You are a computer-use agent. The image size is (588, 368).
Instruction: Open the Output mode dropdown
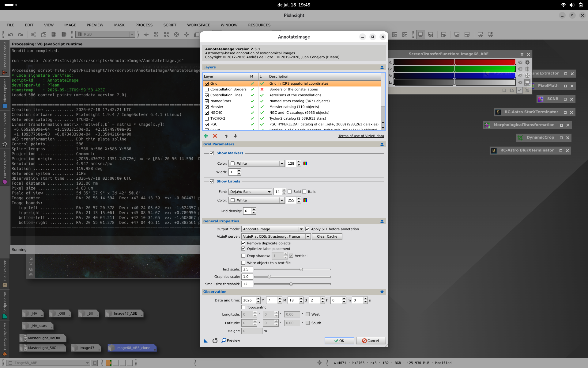273,229
